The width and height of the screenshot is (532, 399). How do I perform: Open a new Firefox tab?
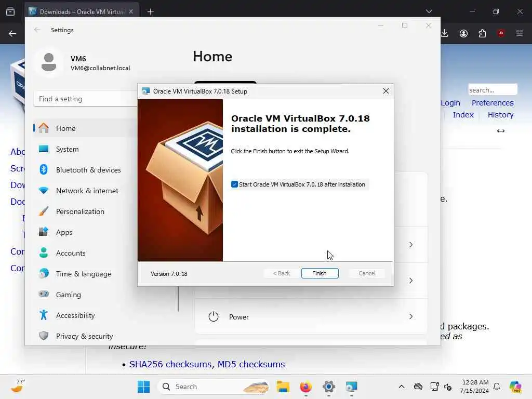tap(151, 12)
